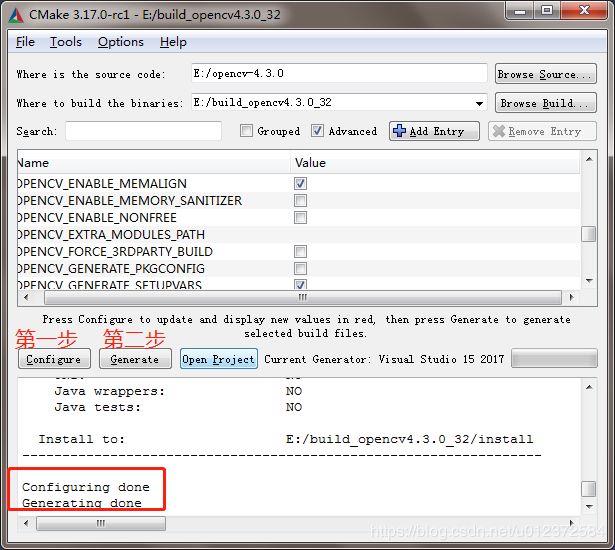Click the CMake logo icon in title bar
Screen dimensions: 615x550
(x=16, y=15)
